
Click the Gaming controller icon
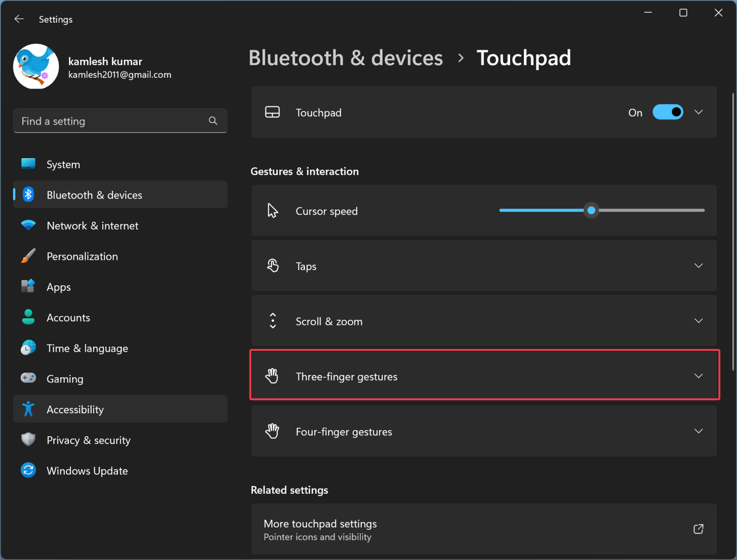coord(28,378)
